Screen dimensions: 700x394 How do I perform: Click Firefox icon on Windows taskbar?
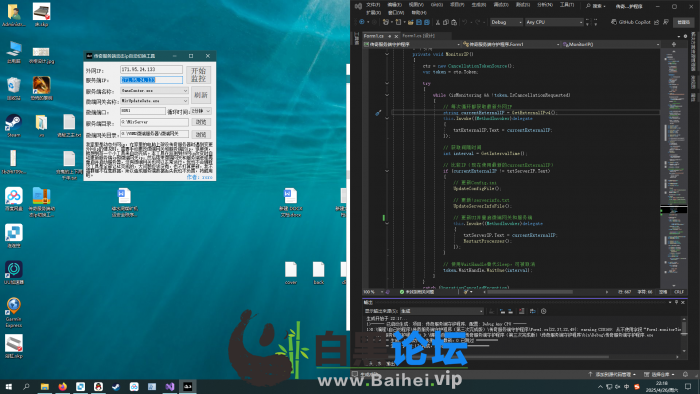coord(62,386)
